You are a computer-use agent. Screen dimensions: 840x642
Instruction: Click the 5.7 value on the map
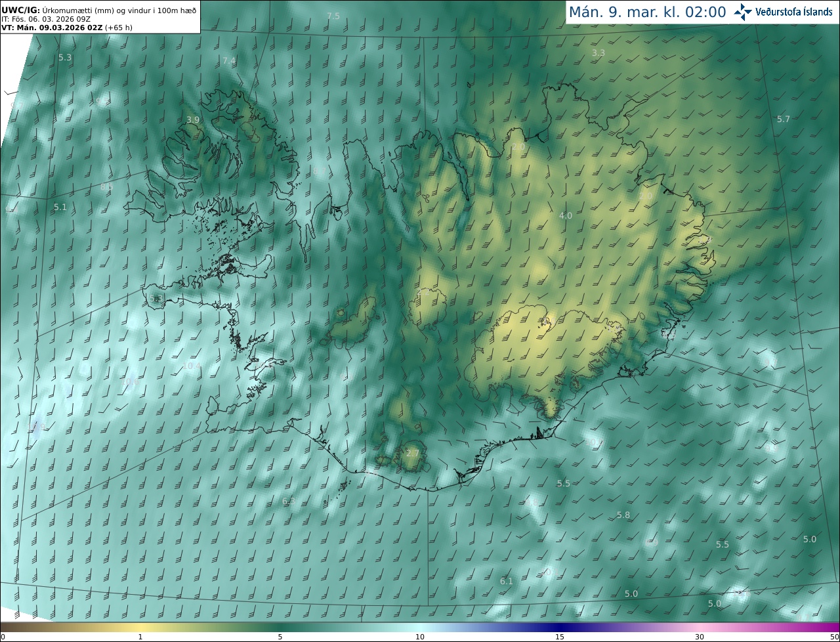784,119
